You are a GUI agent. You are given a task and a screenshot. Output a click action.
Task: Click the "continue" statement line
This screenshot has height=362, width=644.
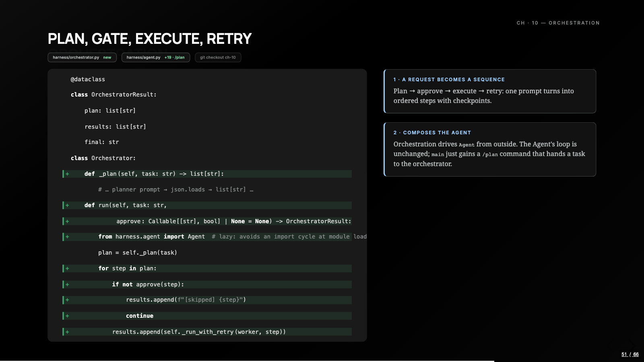pos(207,316)
